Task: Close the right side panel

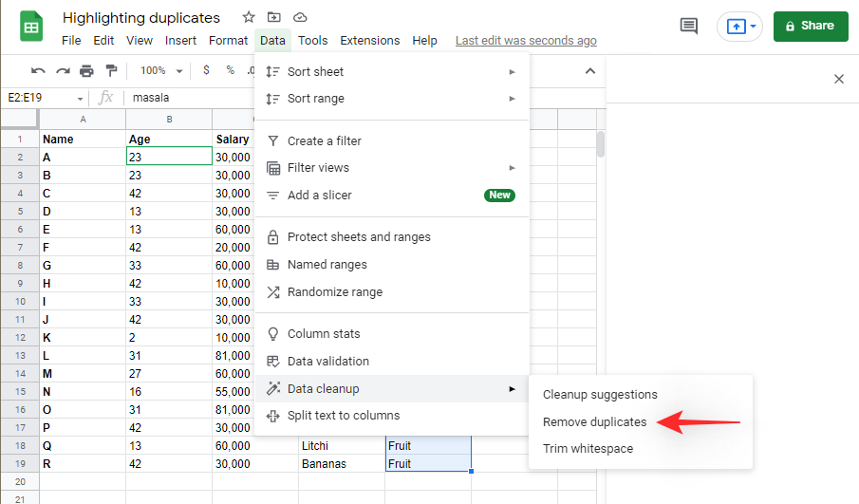Action: pos(839,79)
